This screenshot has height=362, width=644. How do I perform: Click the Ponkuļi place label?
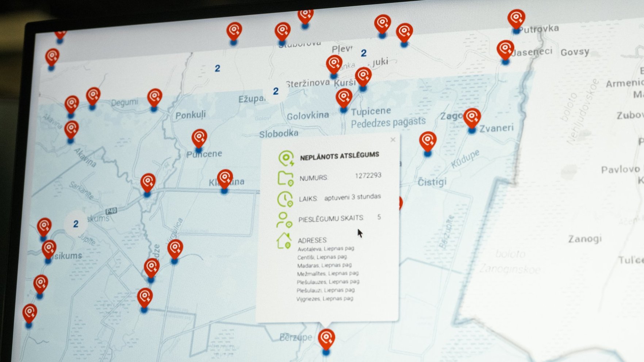[x=191, y=115]
